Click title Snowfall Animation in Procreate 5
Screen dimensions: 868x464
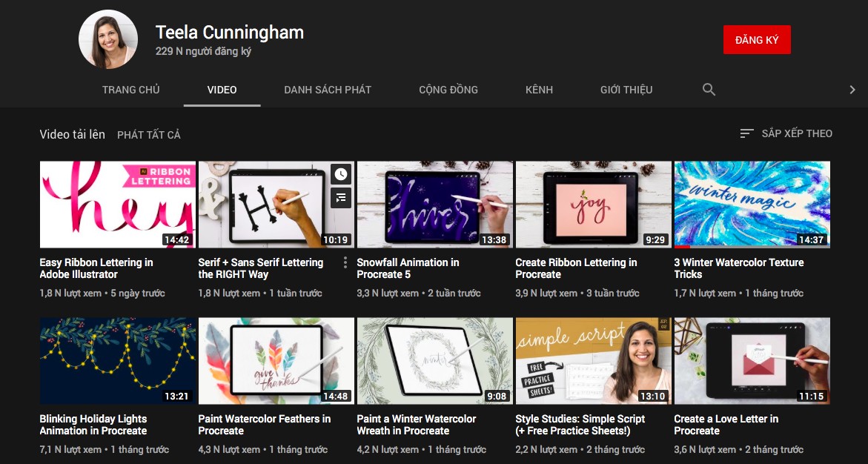click(408, 268)
